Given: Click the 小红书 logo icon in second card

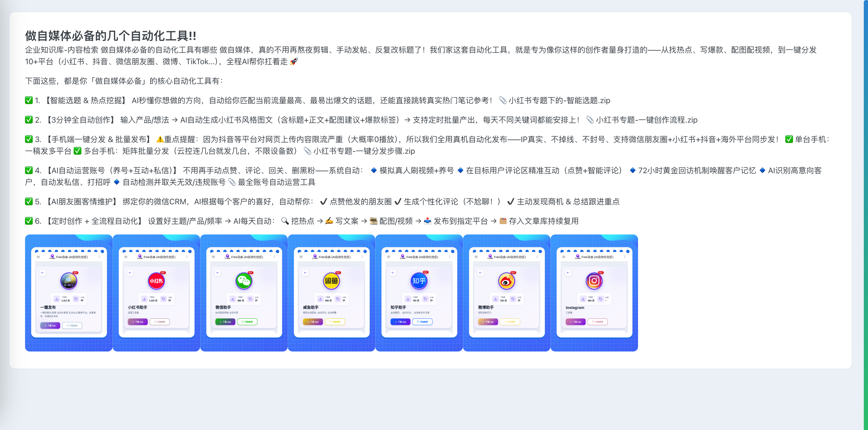Looking at the screenshot, I should (156, 281).
